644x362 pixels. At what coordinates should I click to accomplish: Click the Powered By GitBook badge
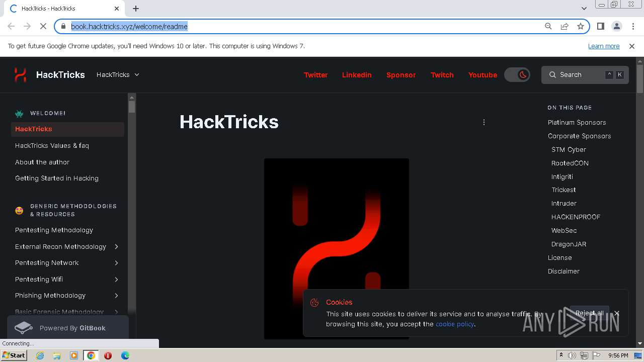(68, 328)
